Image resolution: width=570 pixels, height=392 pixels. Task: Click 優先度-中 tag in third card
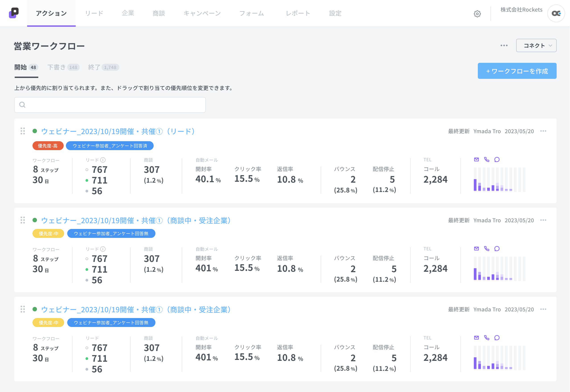(48, 323)
